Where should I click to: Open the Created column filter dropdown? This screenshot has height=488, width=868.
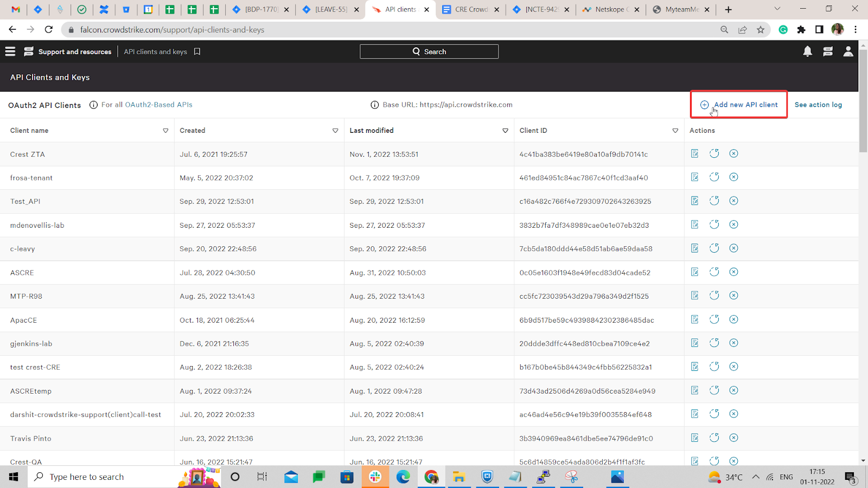pos(335,131)
